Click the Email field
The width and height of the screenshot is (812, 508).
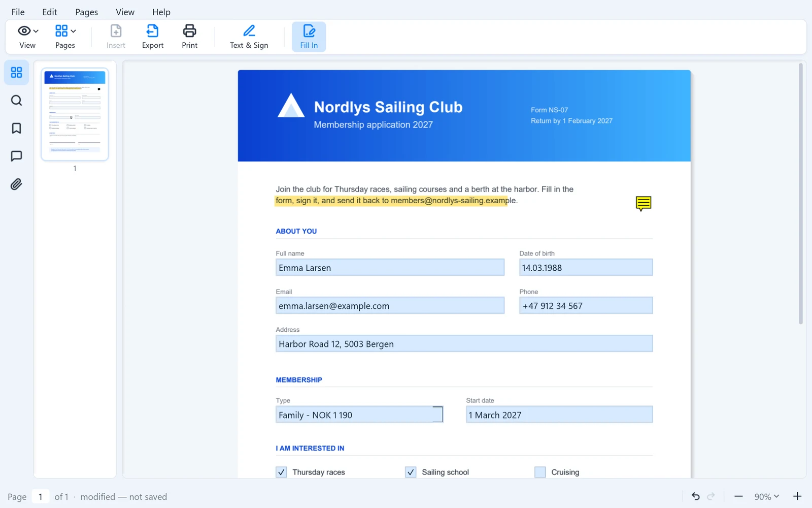(390, 306)
